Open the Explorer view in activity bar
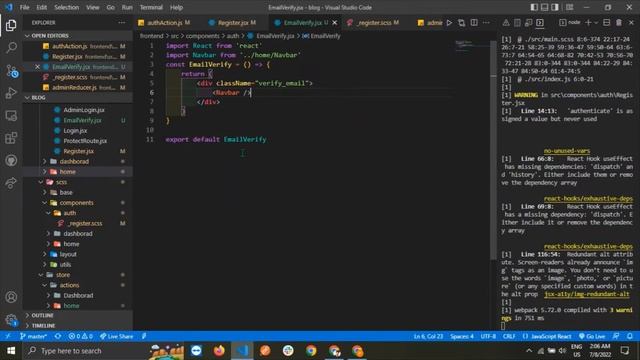Image resolution: width=640 pixels, height=360 pixels. click(11, 26)
